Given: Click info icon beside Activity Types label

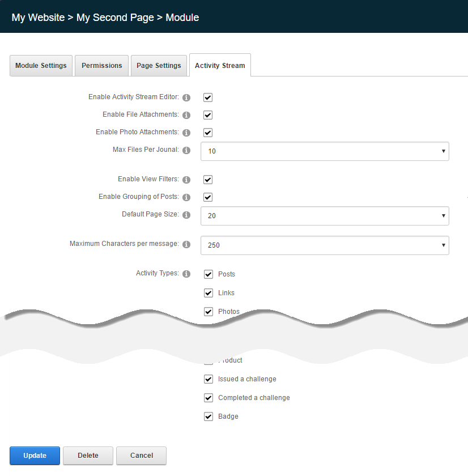Looking at the screenshot, I should pos(186,274).
